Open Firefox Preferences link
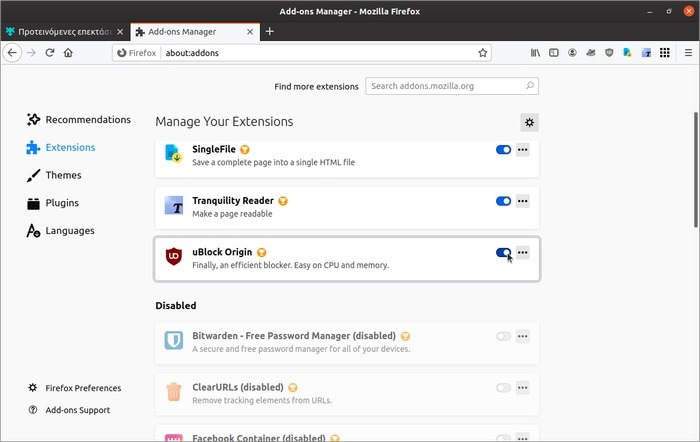Image resolution: width=700 pixels, height=442 pixels. (75, 388)
